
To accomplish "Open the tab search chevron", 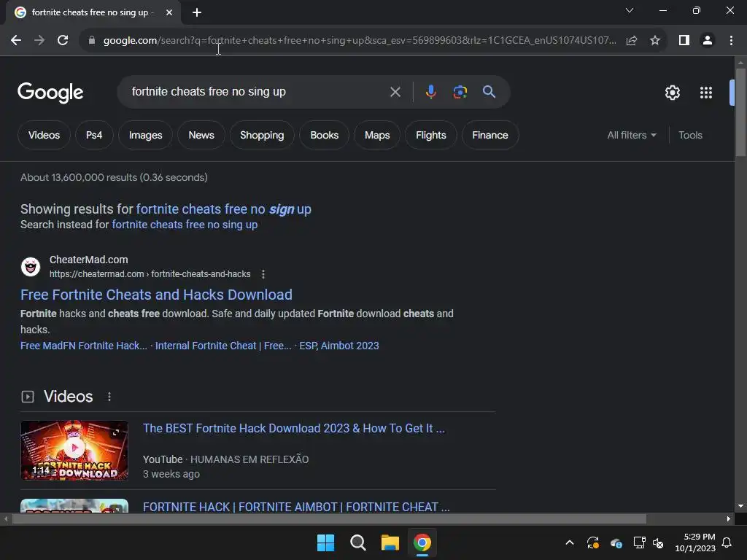I will (x=630, y=10).
